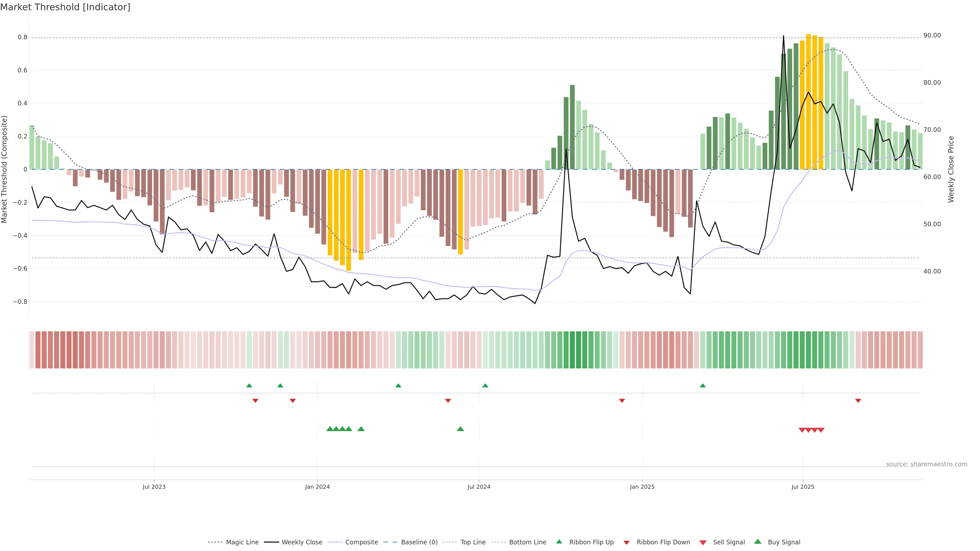Click the Ribbon Flip Up legend triangle icon
980x551 pixels.
[x=559, y=542]
